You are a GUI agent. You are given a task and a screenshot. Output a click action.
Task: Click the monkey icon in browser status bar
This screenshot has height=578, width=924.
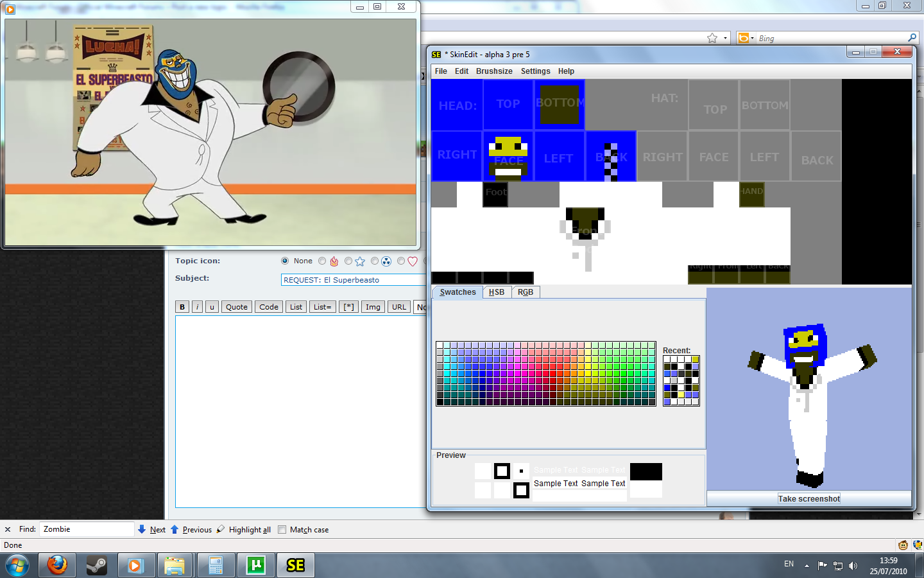pyautogui.click(x=903, y=545)
